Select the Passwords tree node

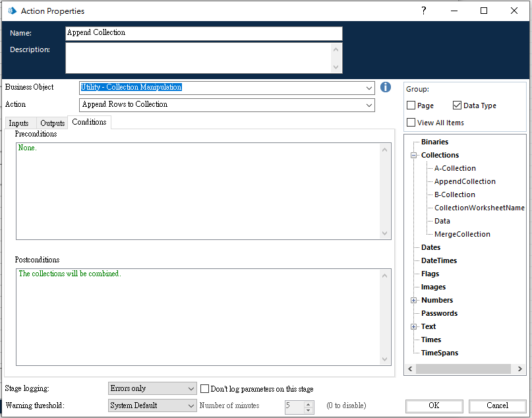(x=439, y=314)
